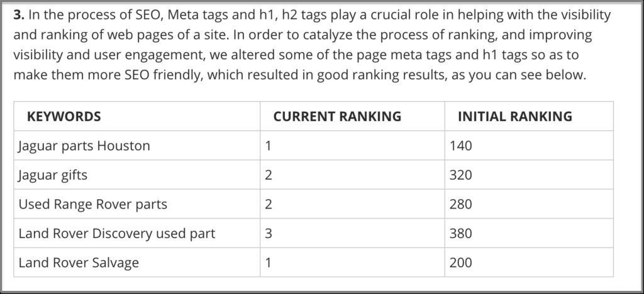This screenshot has width=644, height=294.
Task: Click the CURRENT RANKING column header
Action: 337,116
